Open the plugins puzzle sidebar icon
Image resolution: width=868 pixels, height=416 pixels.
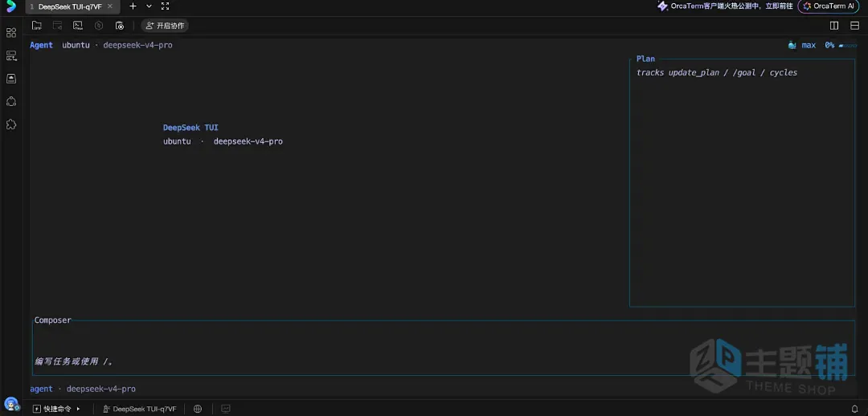[11, 124]
